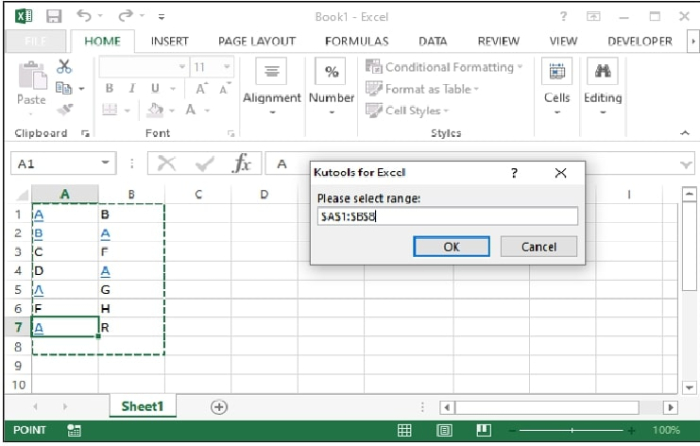Apply Fill Color bucket
This screenshot has width=700, height=446.
point(155,109)
